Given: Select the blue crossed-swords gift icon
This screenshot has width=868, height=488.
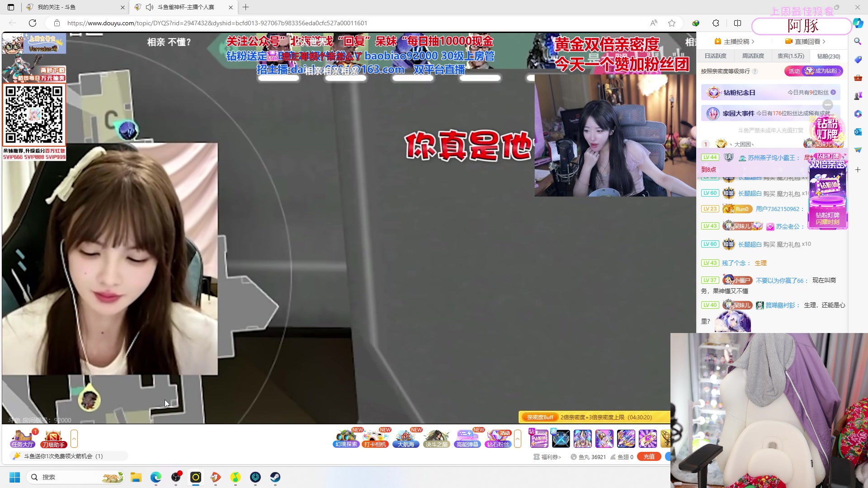Looking at the screenshot, I should pos(561,439).
